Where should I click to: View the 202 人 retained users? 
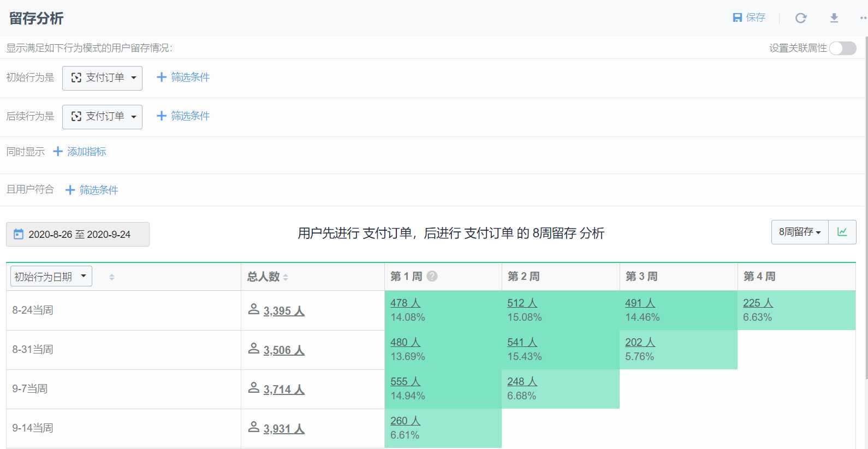point(640,342)
